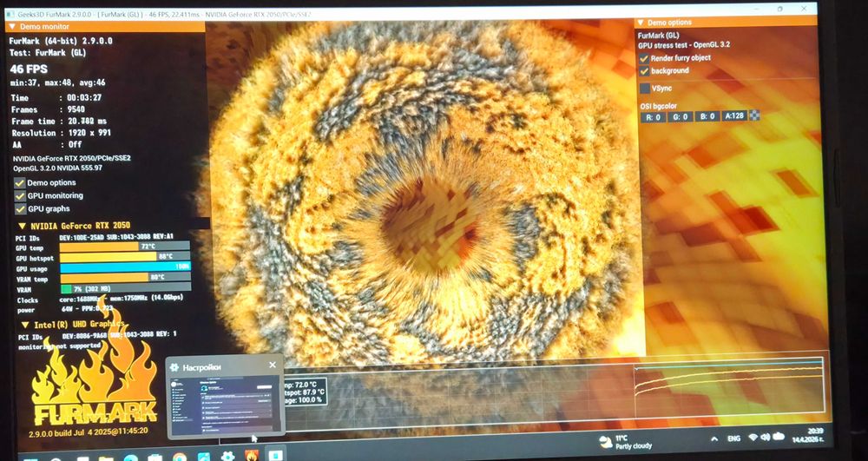
Task: Open Chrome from the taskbar
Action: (x=180, y=458)
